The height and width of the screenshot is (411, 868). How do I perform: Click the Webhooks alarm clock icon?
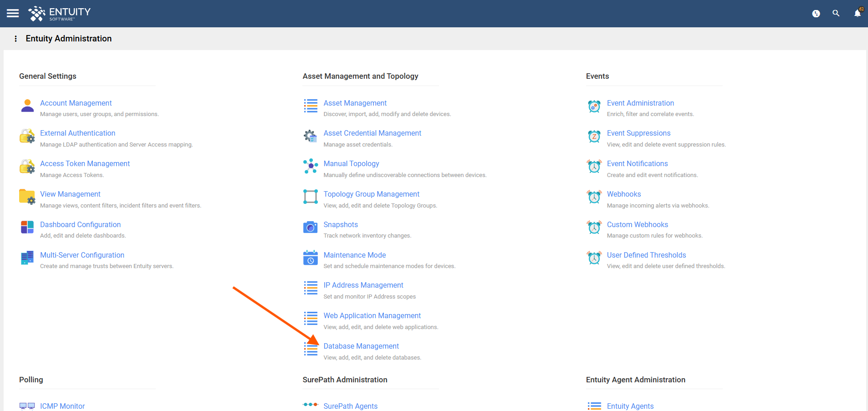tap(594, 197)
